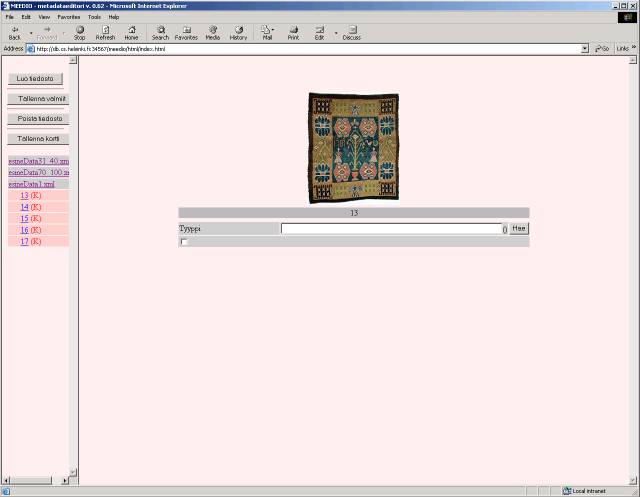Click the Print toolbar icon
Screen dimensions: 640x497
[293, 33]
